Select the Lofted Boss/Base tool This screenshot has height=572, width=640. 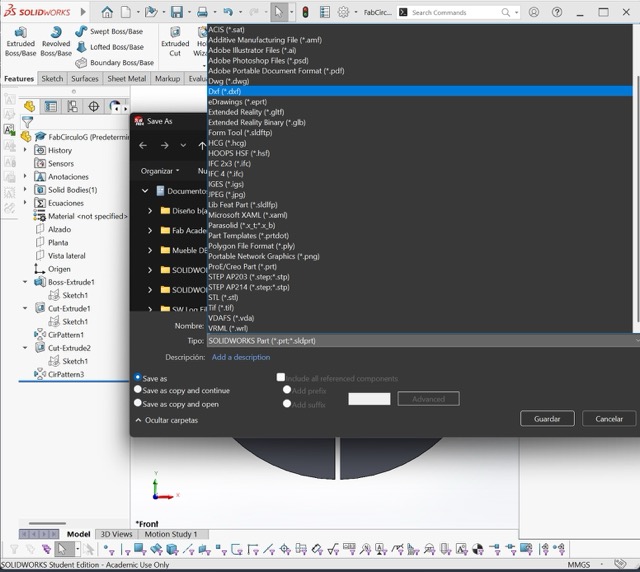110,47
